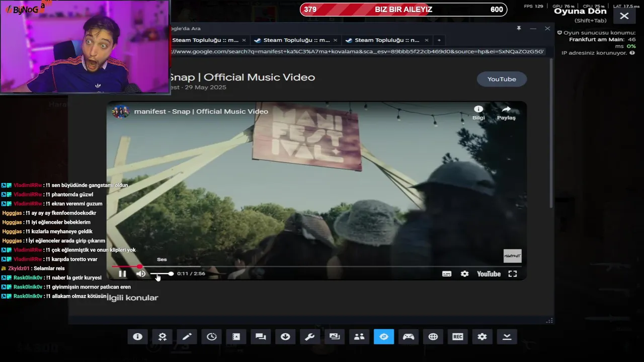Click the 'Snap | Official Music Video' heading
This screenshot has width=644, height=362.
click(242, 77)
